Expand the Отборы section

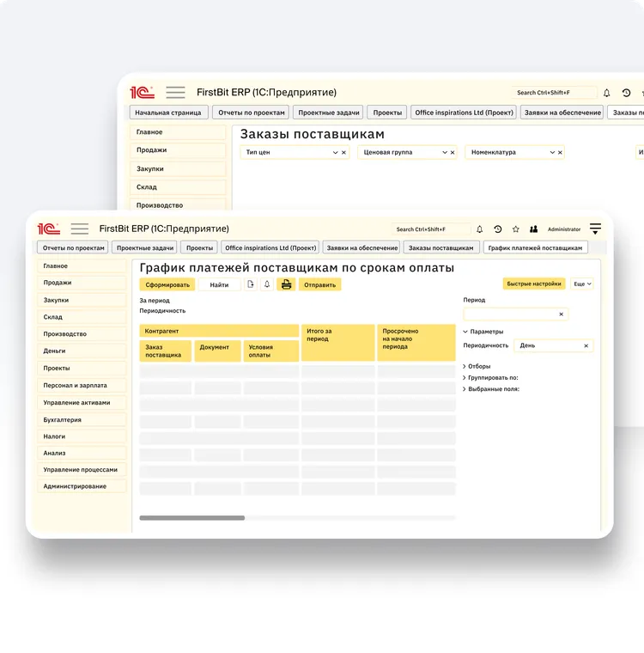point(465,366)
